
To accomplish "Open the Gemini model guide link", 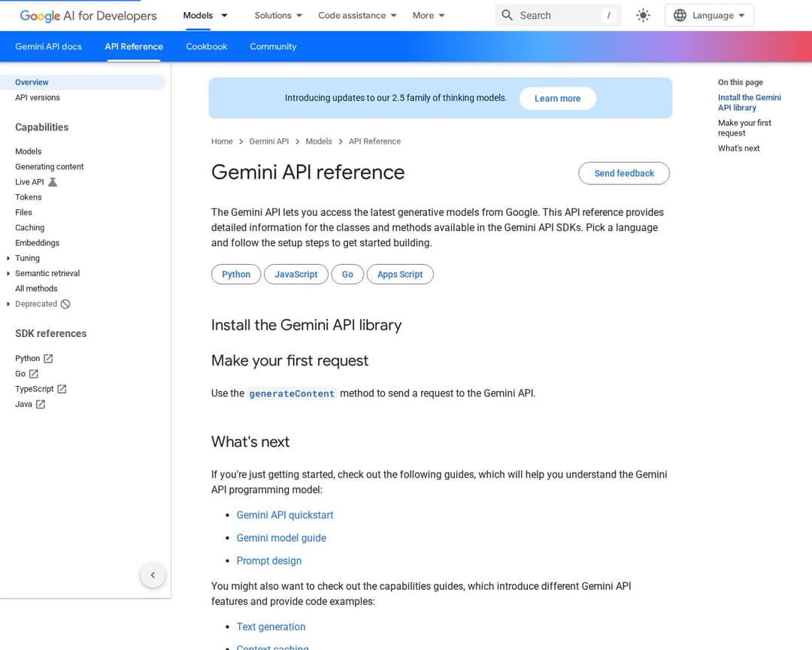I will point(281,538).
